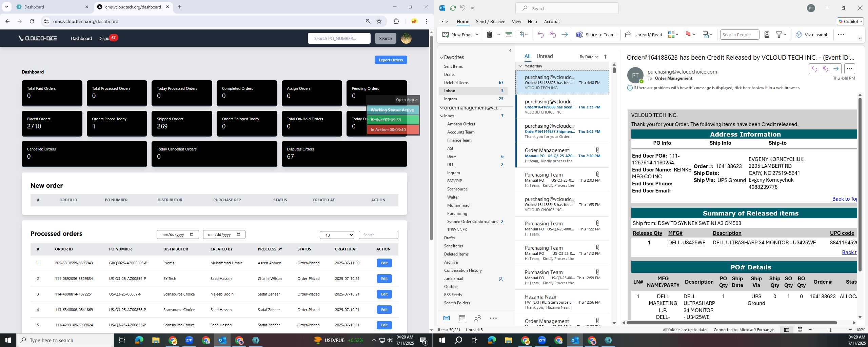The image size is (868, 347).
Task: Expand the Outlook ribbon chevron
Action: coord(860,38)
